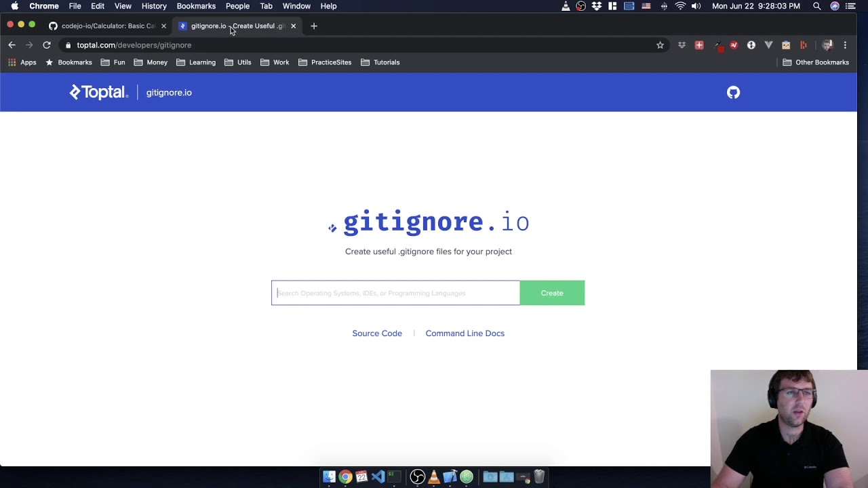Go back to the previous page
868x488 pixels.
(x=12, y=45)
